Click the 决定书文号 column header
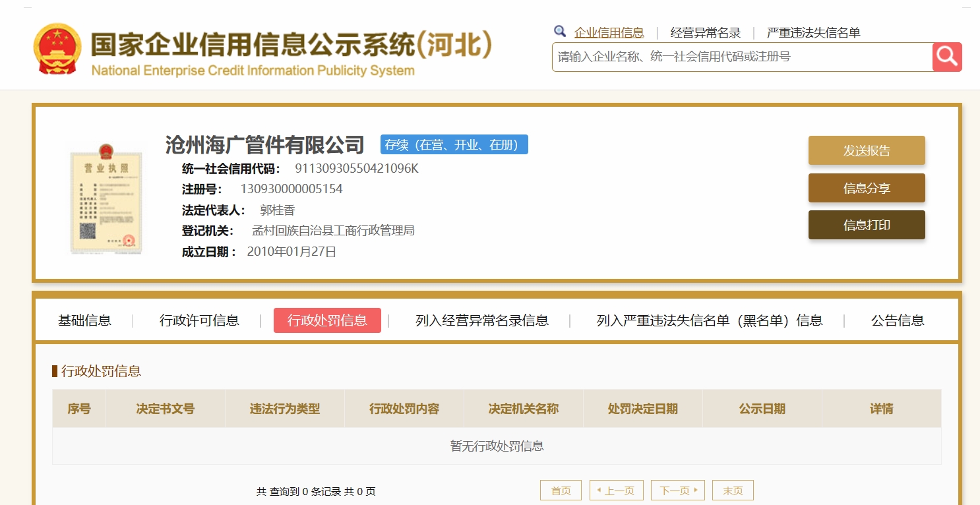The image size is (980, 505). tap(166, 409)
